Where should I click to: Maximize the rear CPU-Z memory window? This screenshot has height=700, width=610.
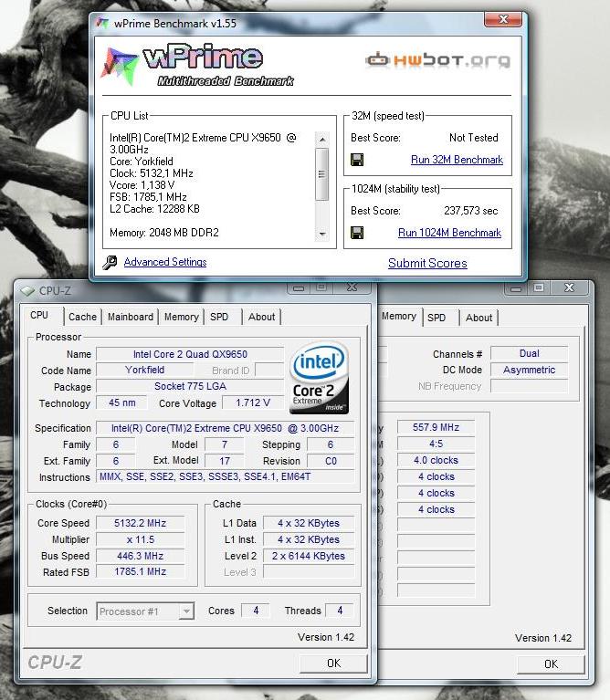pyautogui.click(x=539, y=288)
